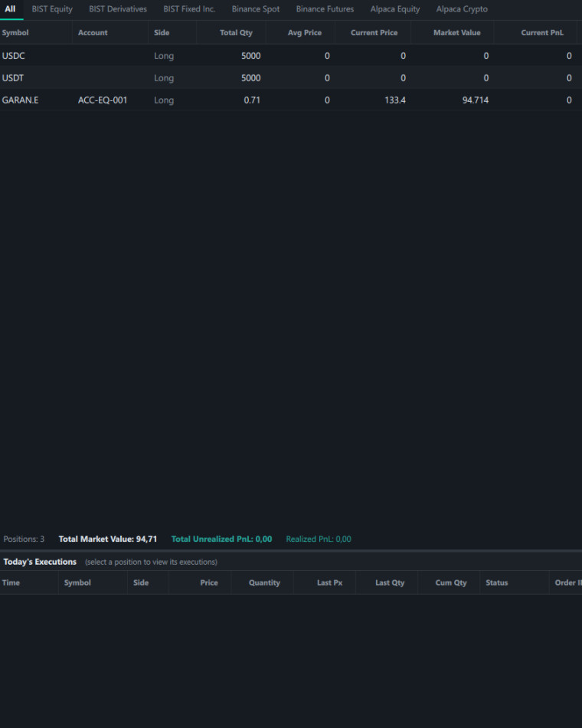The width and height of the screenshot is (582, 728).
Task: Open the Alpaca Crypto tab
Action: (x=462, y=9)
